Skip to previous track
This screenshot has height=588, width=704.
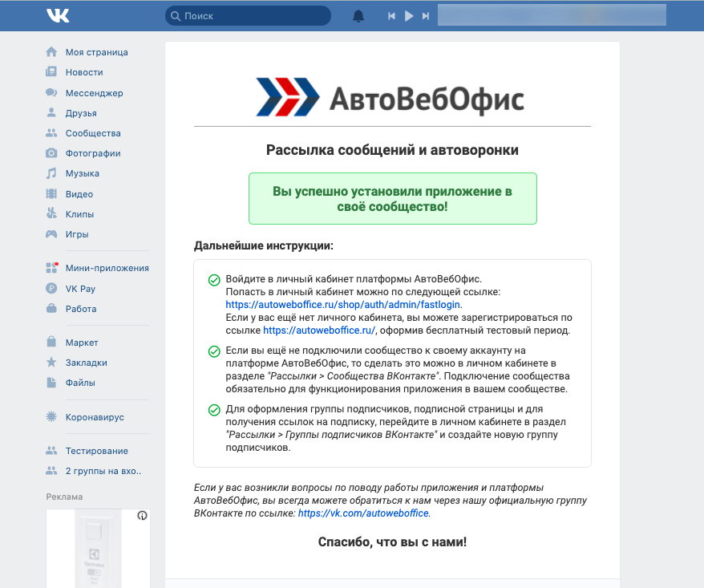pos(391,16)
